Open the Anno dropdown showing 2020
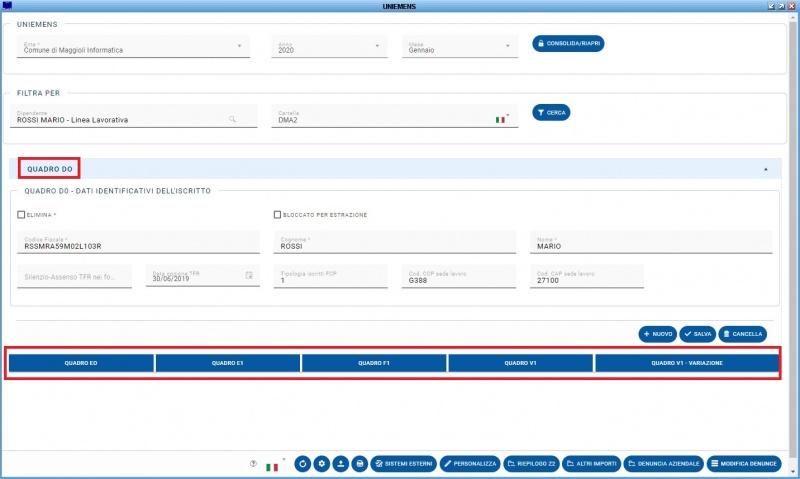The width and height of the screenshot is (800, 479). (x=377, y=45)
